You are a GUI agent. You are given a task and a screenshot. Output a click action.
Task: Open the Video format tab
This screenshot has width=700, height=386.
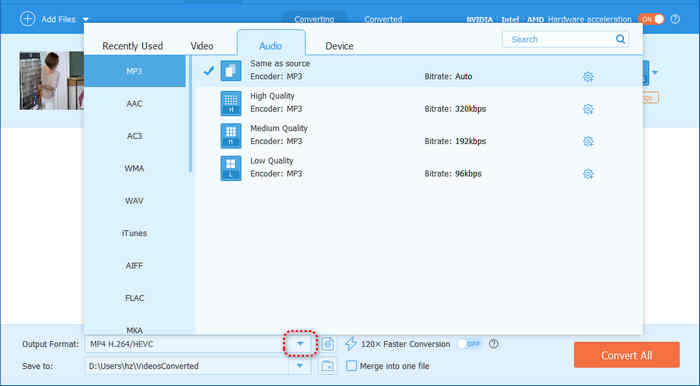point(202,46)
